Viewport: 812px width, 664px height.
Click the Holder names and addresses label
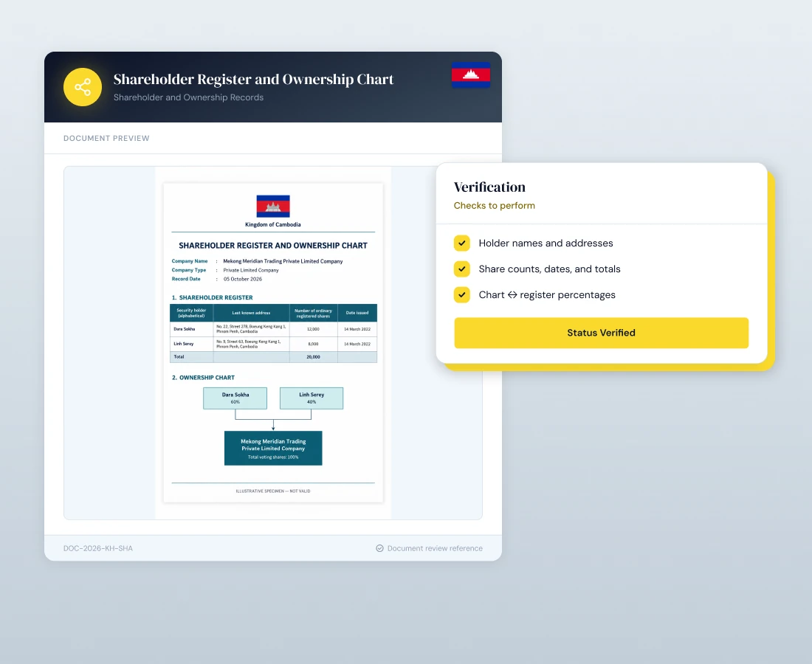546,243
